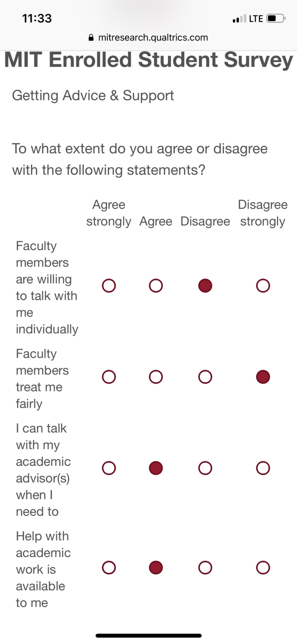Image resolution: width=297 pixels, height=644 pixels.
Task: Tap the LTE status indicator
Action: pos(257,18)
